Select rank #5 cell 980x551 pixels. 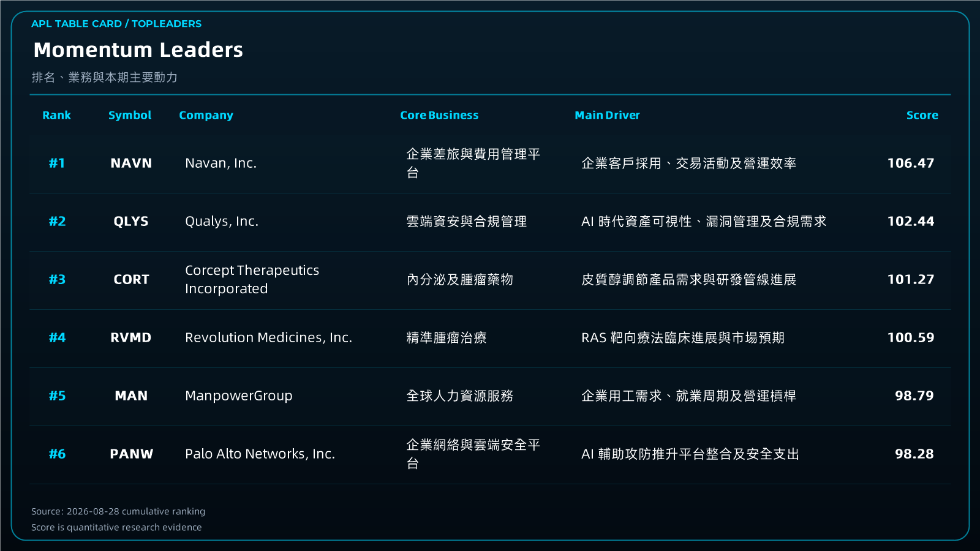(x=57, y=396)
